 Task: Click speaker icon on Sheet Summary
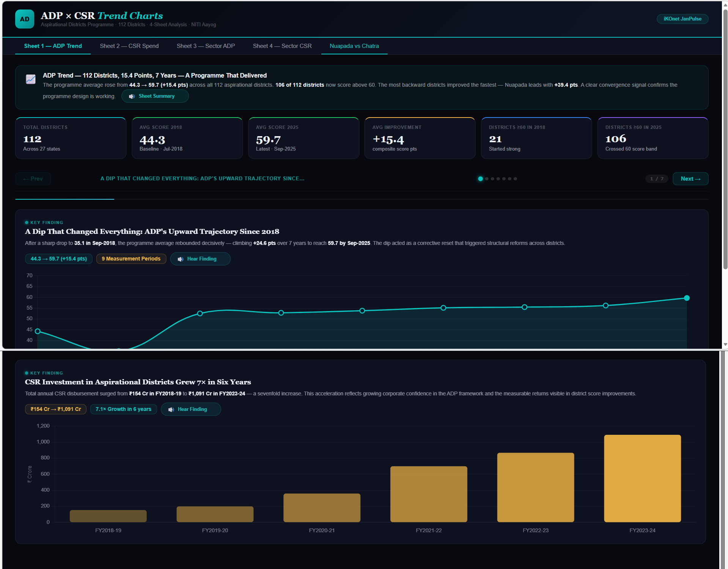pos(132,96)
